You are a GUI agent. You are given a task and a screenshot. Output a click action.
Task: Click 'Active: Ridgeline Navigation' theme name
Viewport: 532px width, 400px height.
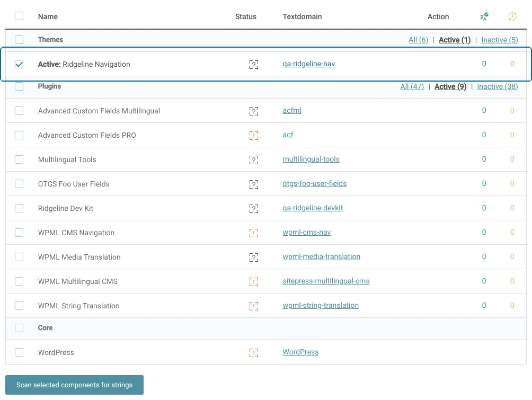84,65
